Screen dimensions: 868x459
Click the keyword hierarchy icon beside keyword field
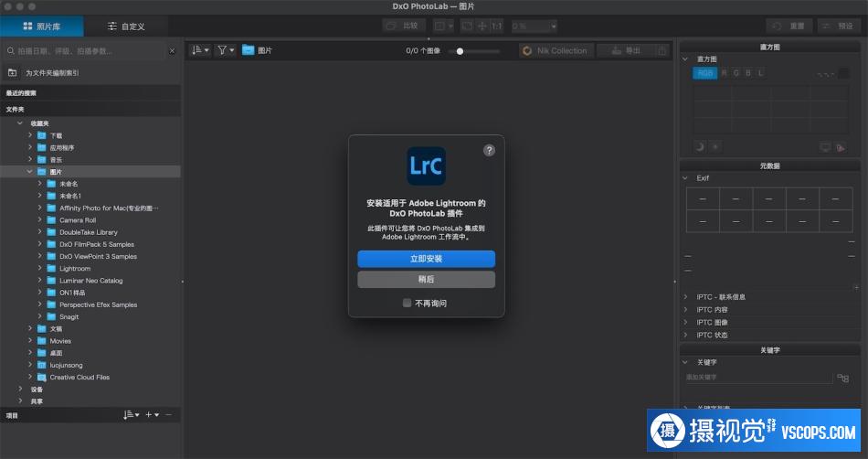(x=842, y=379)
